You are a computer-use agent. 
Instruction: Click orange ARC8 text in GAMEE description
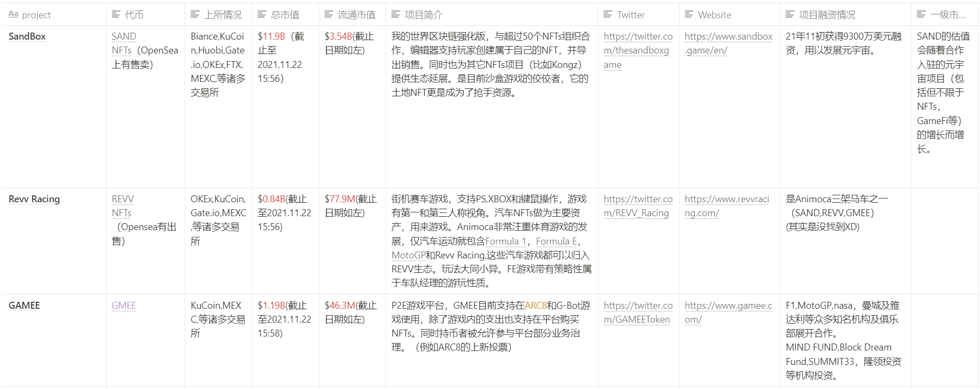[x=536, y=306]
